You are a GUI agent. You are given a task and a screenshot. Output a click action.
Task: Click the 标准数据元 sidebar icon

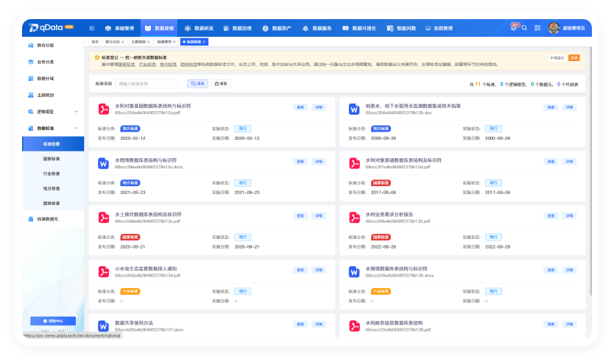click(x=31, y=219)
